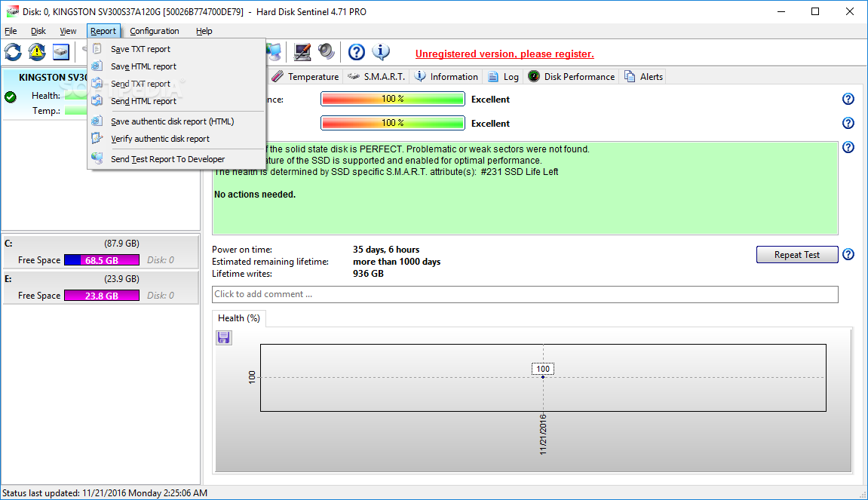Switch to the Alerts tab
Image resolution: width=868 pixels, height=500 pixels.
643,76
